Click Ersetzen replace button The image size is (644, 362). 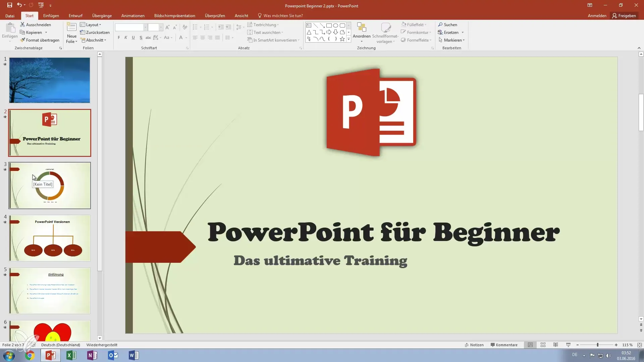click(x=450, y=33)
